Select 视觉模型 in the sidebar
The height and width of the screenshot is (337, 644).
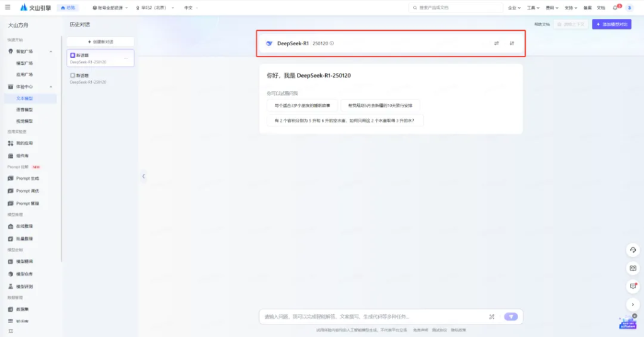click(25, 121)
